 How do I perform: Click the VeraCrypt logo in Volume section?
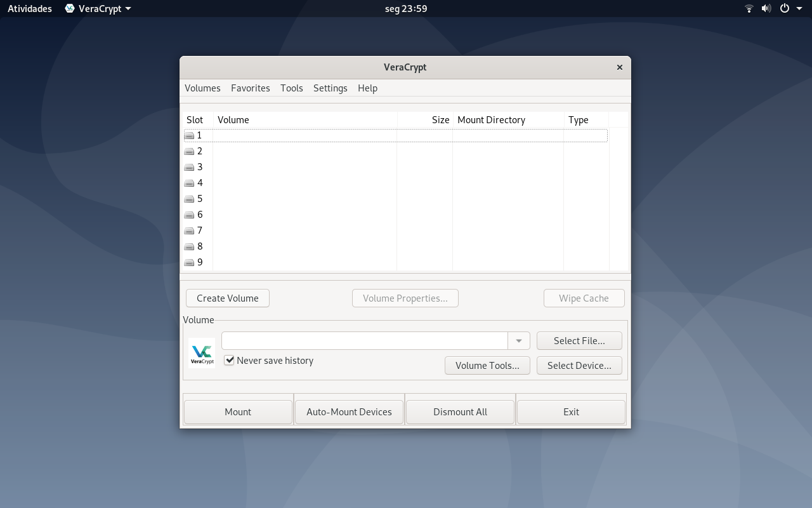(202, 353)
